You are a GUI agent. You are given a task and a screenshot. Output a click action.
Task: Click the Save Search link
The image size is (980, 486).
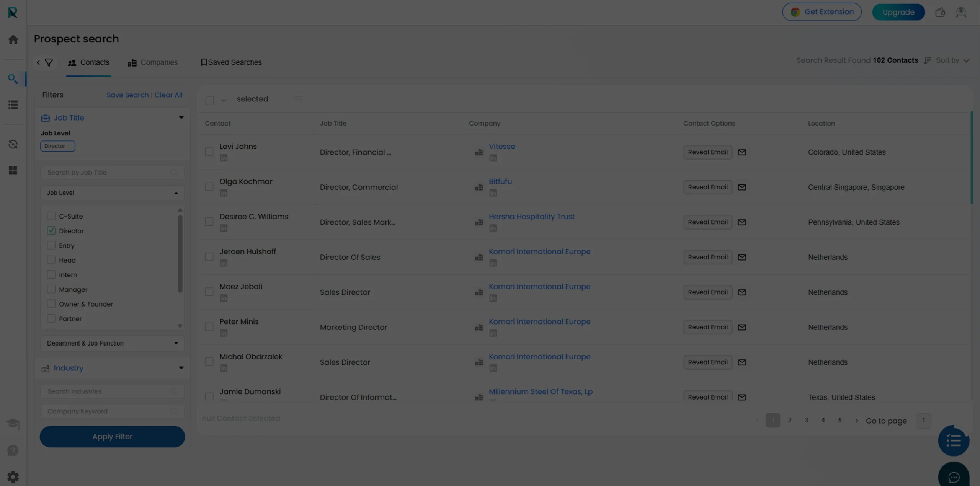click(127, 95)
